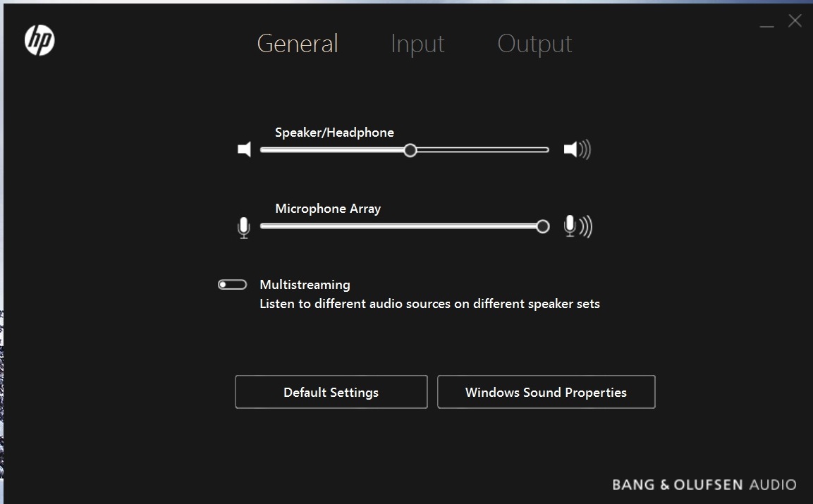Click the quiet microphone icon
The height and width of the screenshot is (504, 813).
point(244,227)
